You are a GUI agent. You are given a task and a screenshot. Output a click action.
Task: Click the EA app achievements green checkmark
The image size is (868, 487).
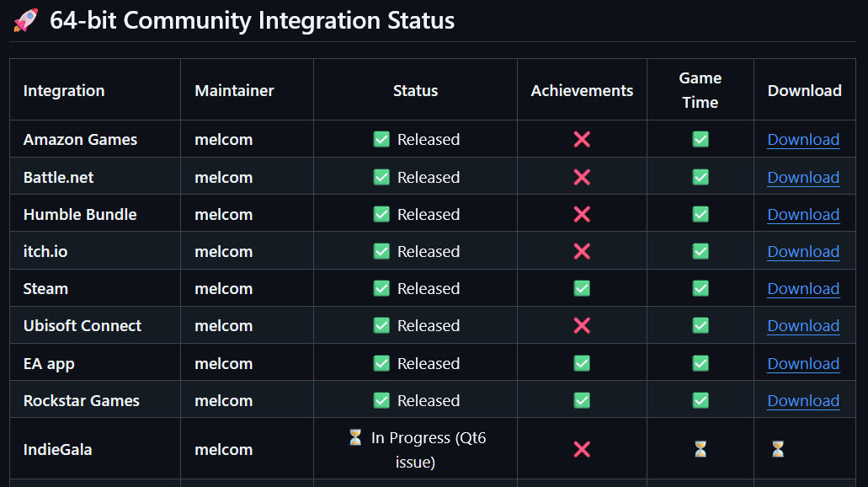582,363
